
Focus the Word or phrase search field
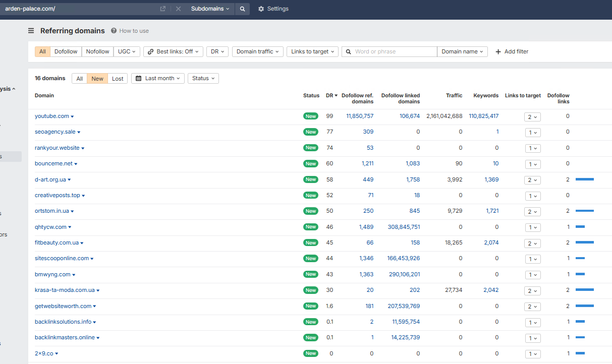[x=394, y=51]
